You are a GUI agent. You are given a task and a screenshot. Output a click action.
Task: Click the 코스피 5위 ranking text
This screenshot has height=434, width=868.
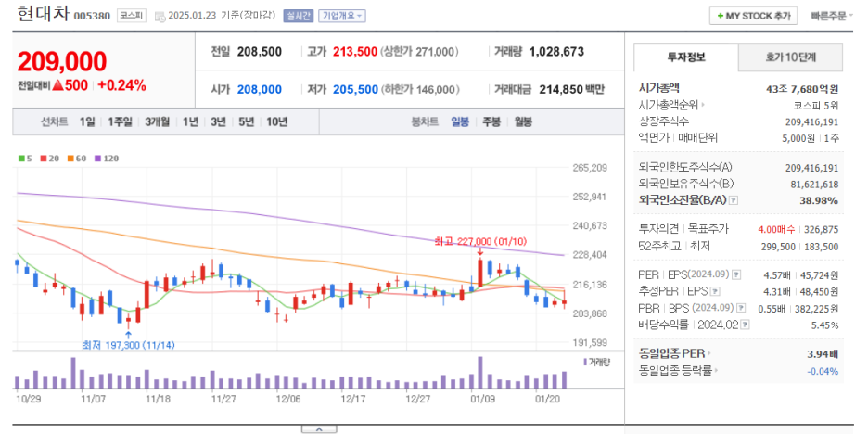point(816,105)
